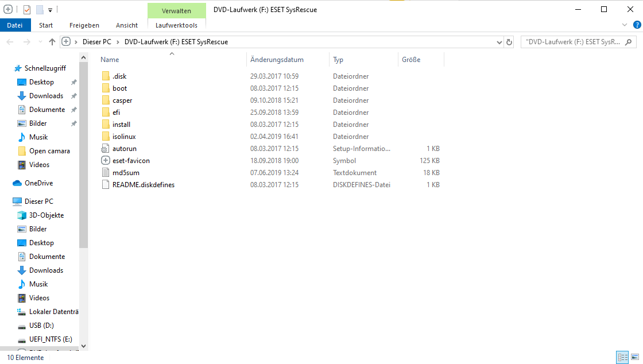Open Downloads under Dieser PC

click(x=46, y=270)
